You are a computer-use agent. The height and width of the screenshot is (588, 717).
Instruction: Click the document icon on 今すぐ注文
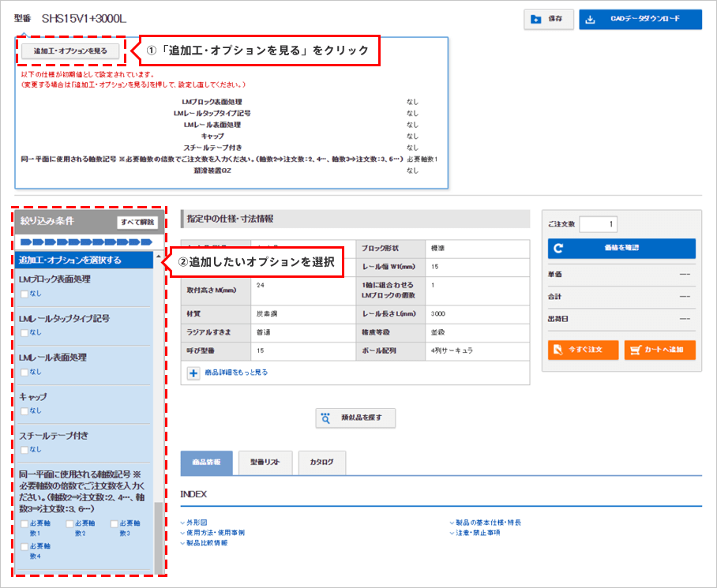(x=559, y=349)
